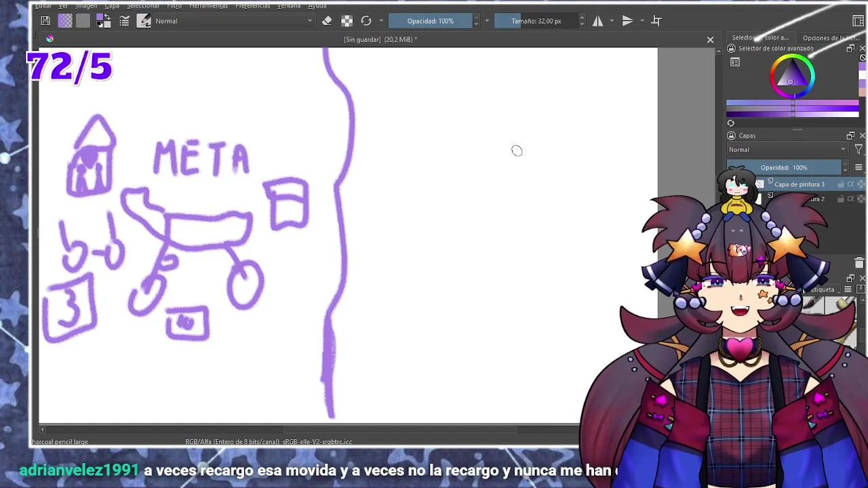This screenshot has width=868, height=488.
Task: Open the fill gradients swatch
Action: pos(65,21)
